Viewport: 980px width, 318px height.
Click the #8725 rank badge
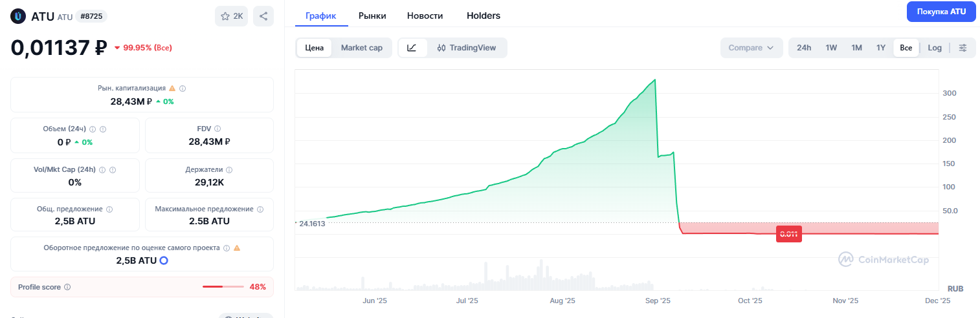[91, 16]
